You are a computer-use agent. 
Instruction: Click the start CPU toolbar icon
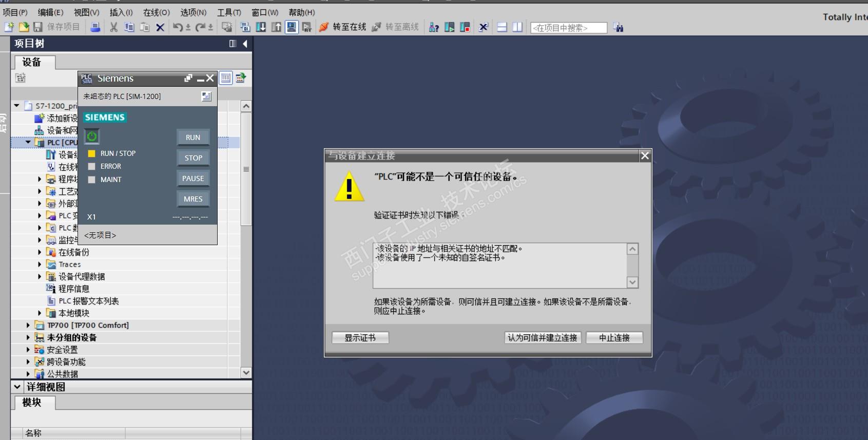point(450,27)
